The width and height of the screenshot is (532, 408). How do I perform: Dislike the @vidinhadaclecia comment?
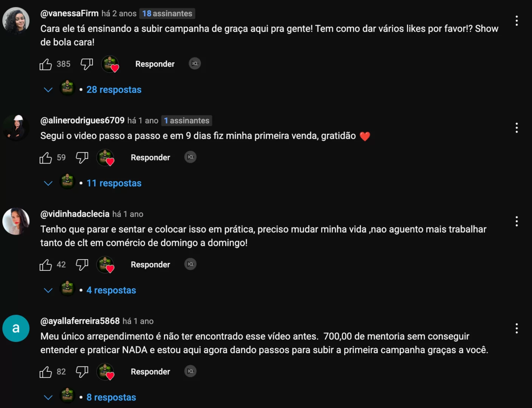tap(82, 264)
